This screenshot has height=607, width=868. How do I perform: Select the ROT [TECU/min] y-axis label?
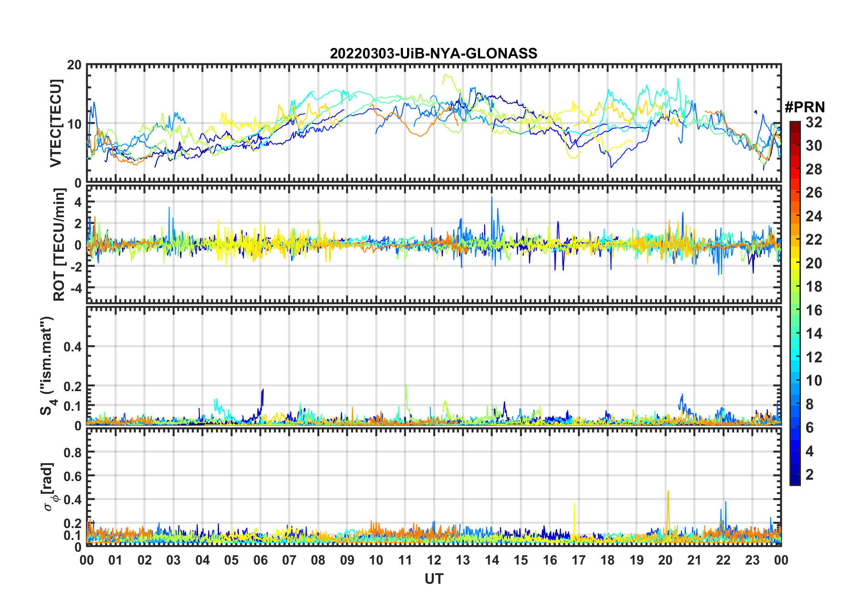[x=59, y=245]
